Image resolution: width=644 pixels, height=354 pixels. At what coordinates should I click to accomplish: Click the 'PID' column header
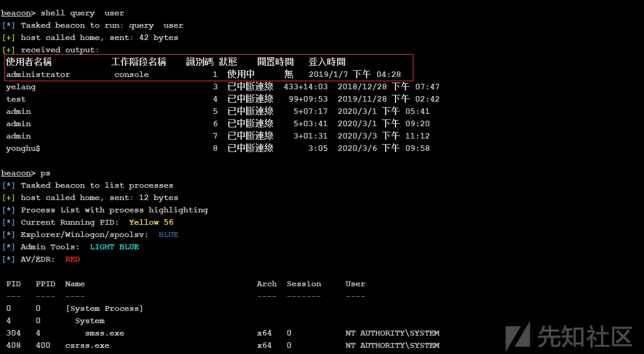14,284
